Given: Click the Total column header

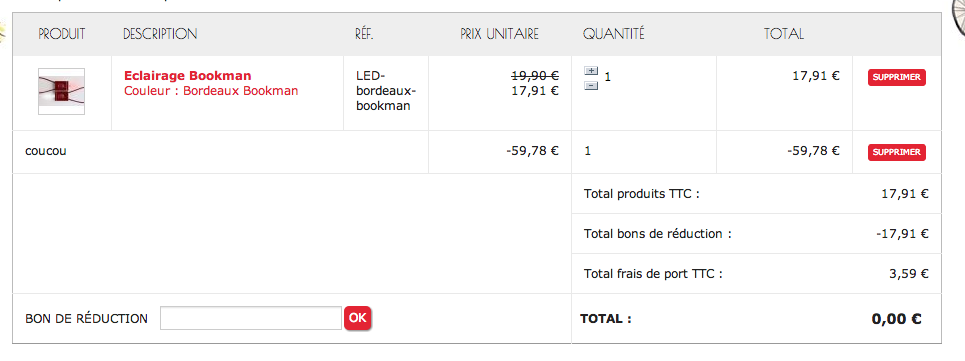Looking at the screenshot, I should point(784,34).
